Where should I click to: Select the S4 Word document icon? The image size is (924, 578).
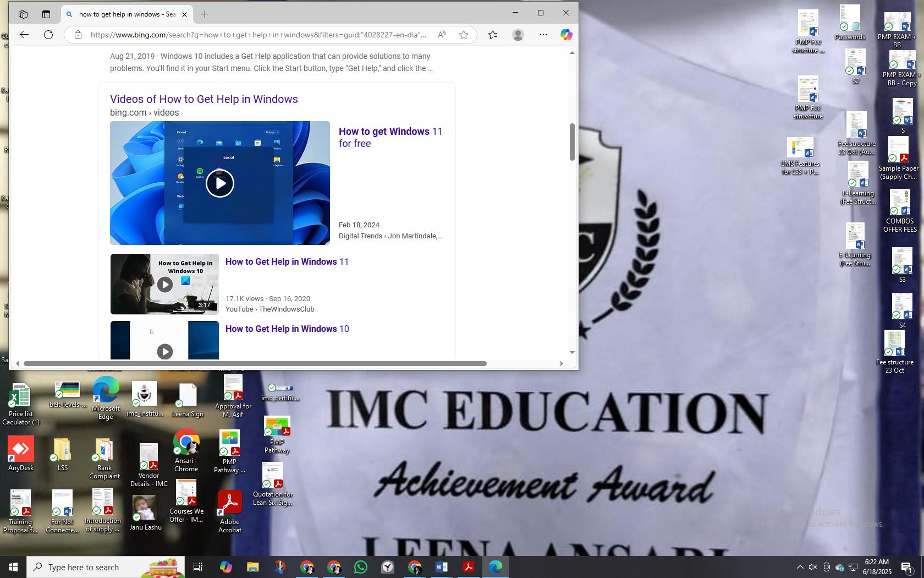point(902,311)
